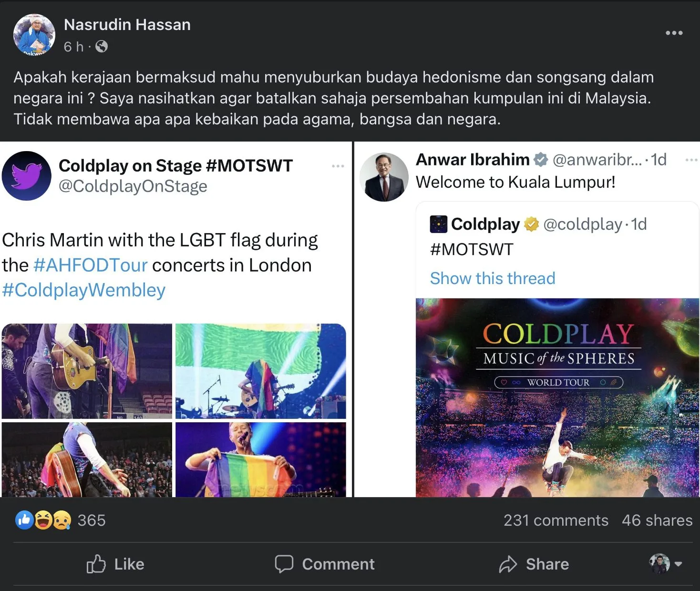Open the post options three-dot menu
This screenshot has height=591, width=700.
674,33
